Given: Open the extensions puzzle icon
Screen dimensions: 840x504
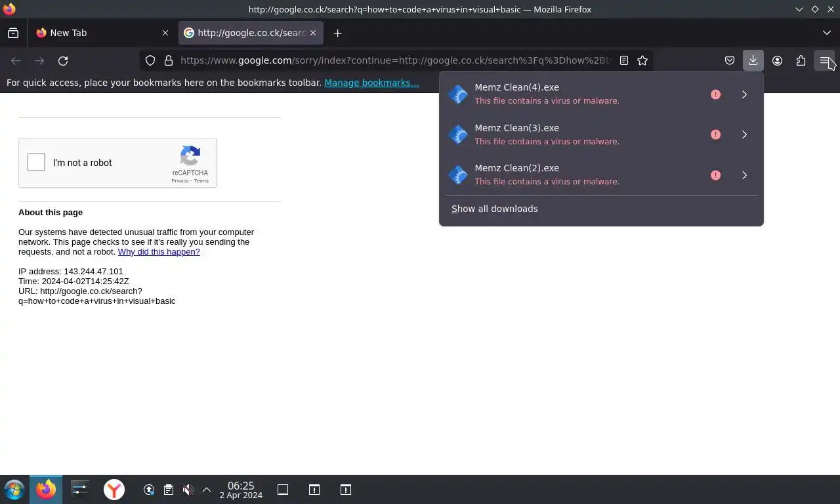Looking at the screenshot, I should [801, 60].
